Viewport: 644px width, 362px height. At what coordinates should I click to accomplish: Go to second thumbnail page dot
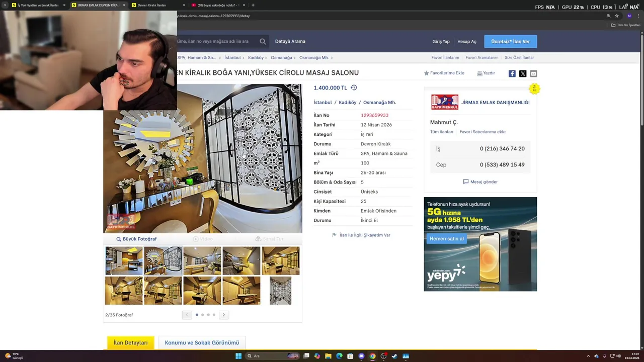pos(202,315)
